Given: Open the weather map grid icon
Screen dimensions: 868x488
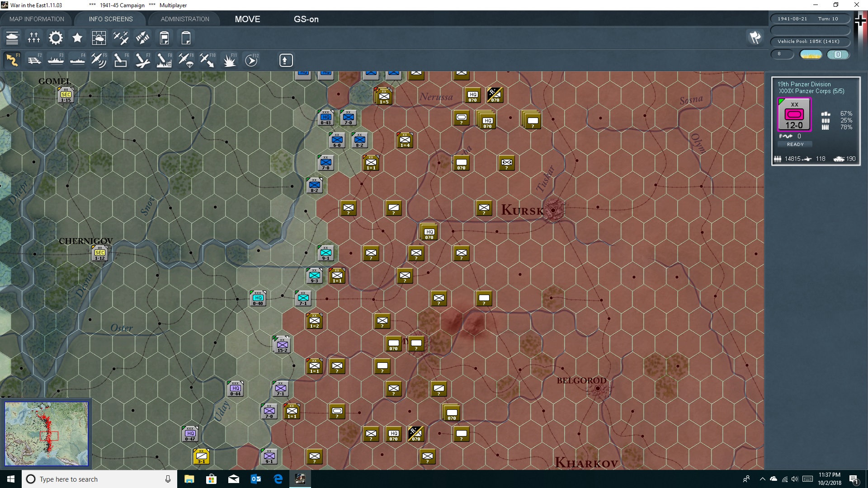Looking at the screenshot, I should pos(99,38).
